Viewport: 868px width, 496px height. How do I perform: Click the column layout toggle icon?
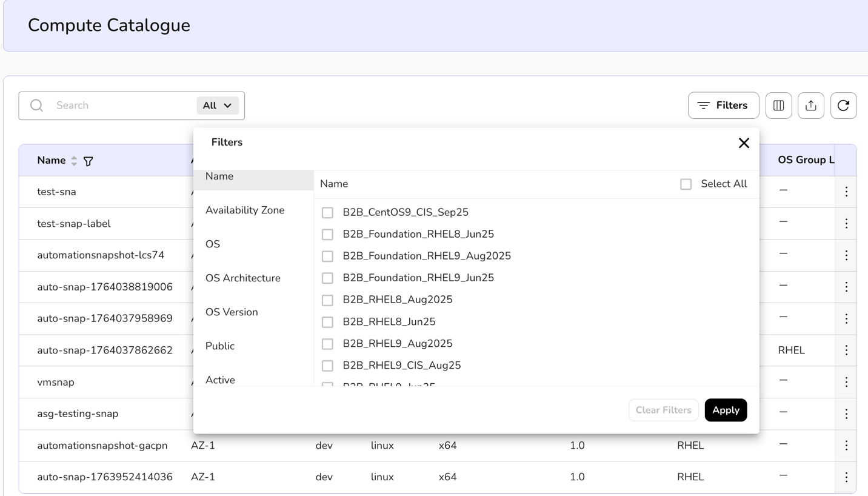tap(778, 106)
